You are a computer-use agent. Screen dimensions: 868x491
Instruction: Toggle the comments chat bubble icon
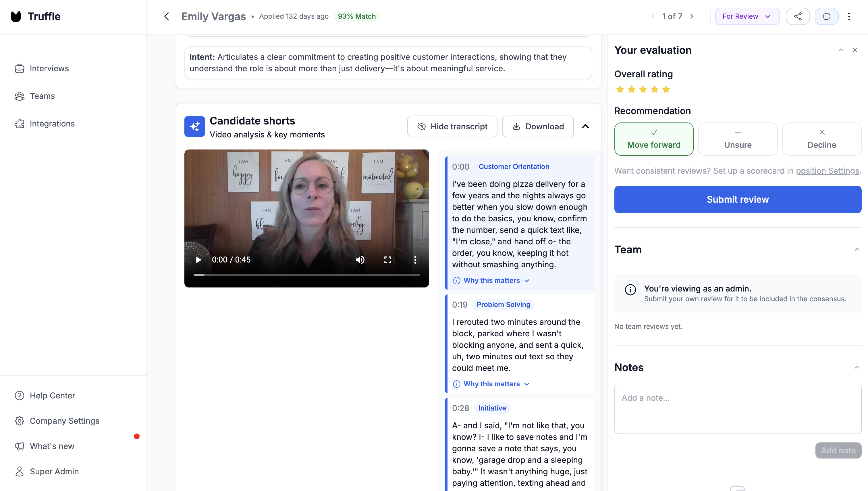[826, 16]
